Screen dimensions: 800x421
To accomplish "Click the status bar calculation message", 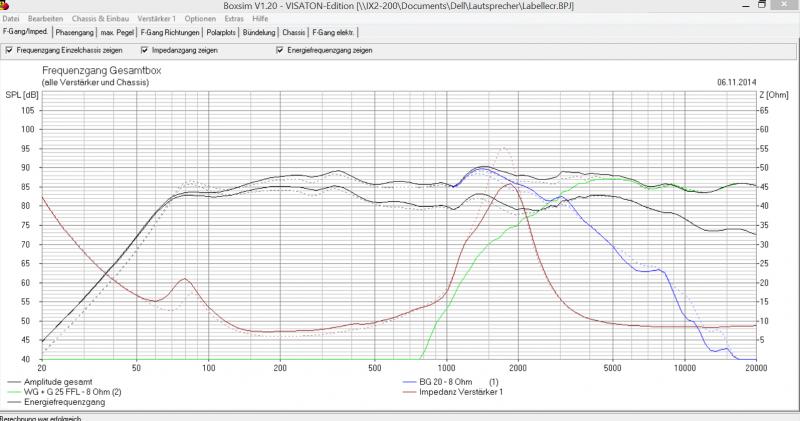I will coord(41,418).
